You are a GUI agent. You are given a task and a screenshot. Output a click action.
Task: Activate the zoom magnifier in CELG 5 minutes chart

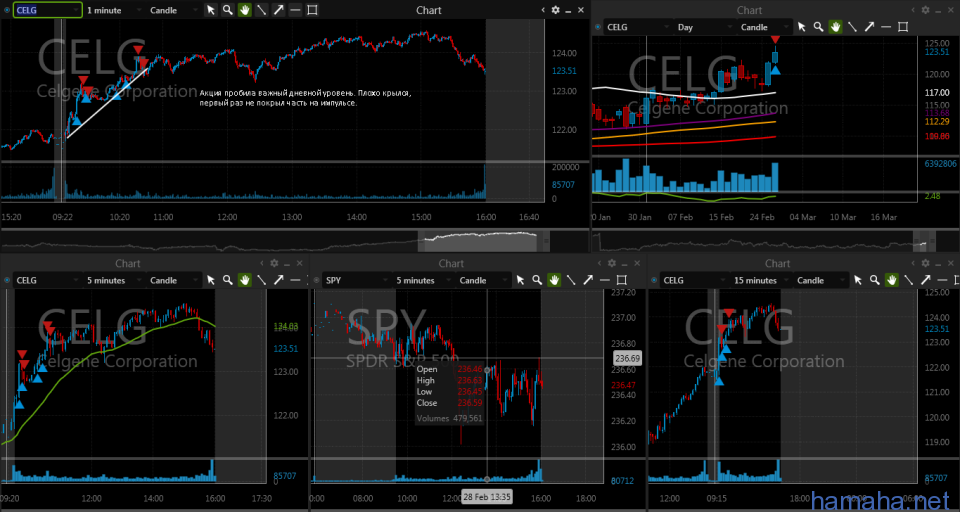pyautogui.click(x=227, y=280)
